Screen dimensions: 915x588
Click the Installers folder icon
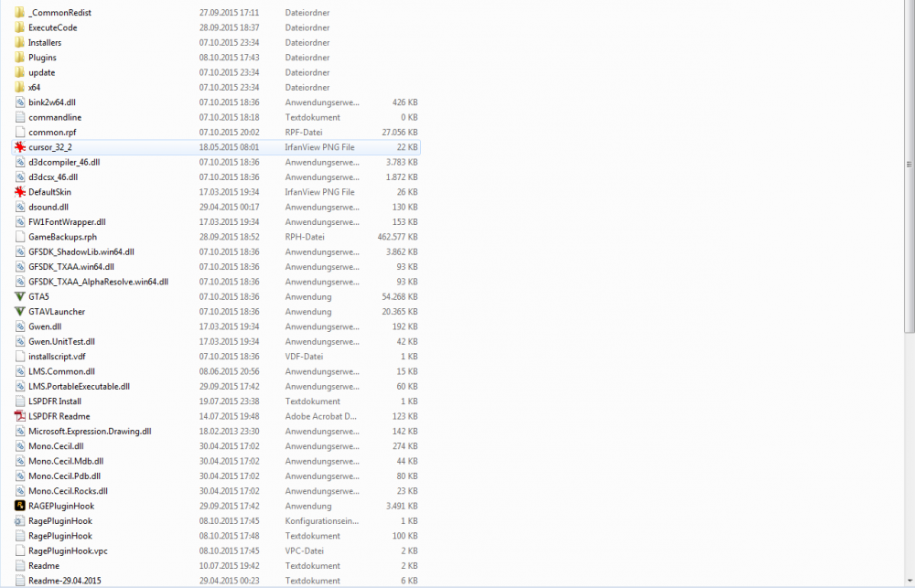coord(20,43)
